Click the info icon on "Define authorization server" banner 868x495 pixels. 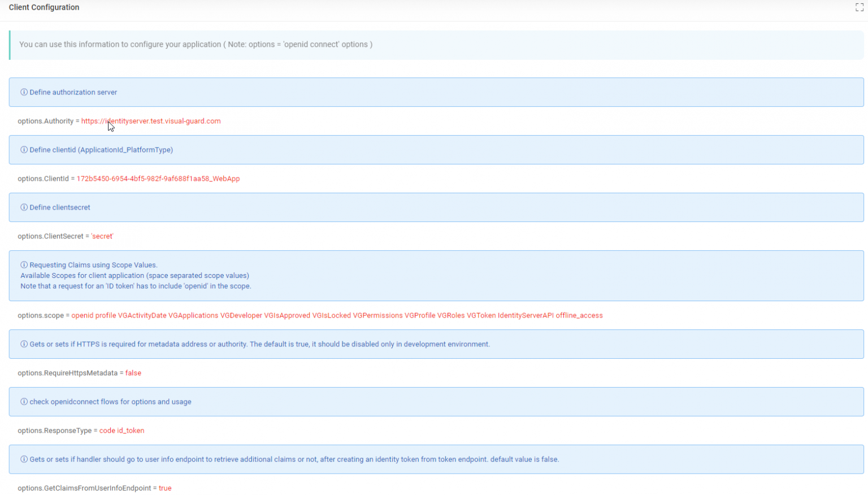pyautogui.click(x=23, y=92)
